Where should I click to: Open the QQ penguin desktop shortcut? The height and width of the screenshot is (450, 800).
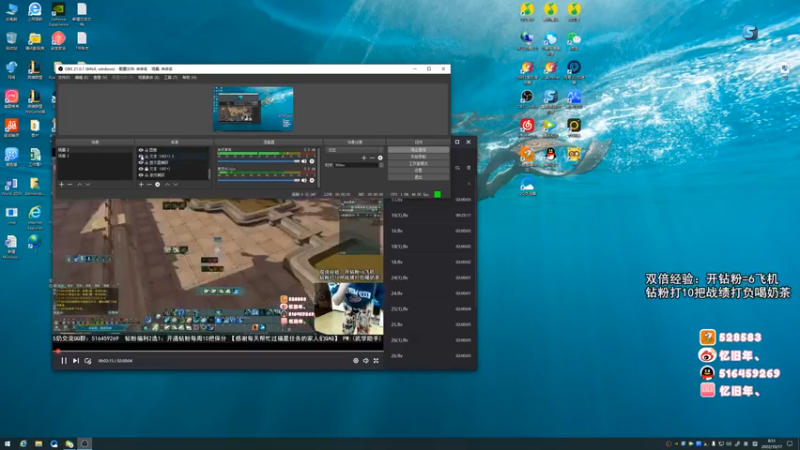[551, 155]
